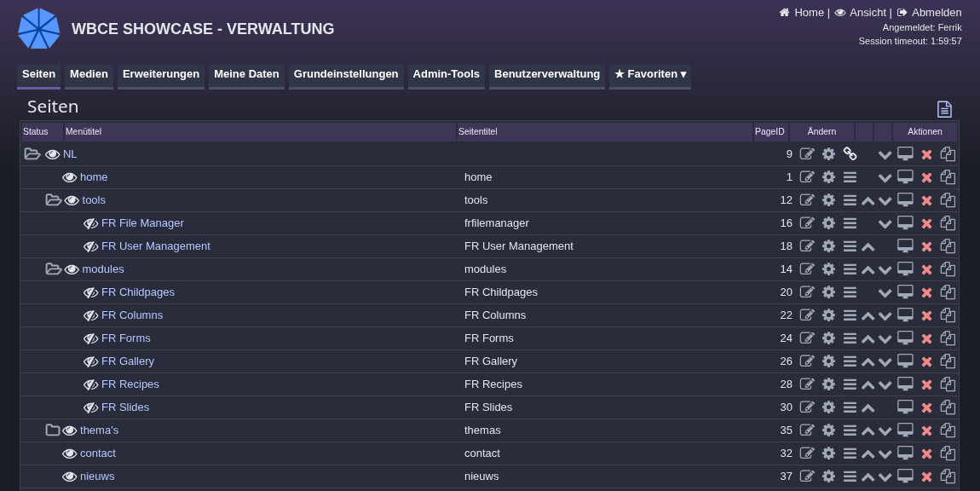Click the Ansicht link

pyautogui.click(x=860, y=13)
